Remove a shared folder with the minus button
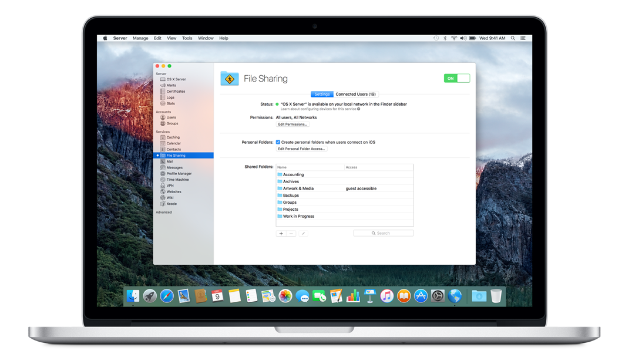Viewport: 632px width, 364px height. click(291, 234)
